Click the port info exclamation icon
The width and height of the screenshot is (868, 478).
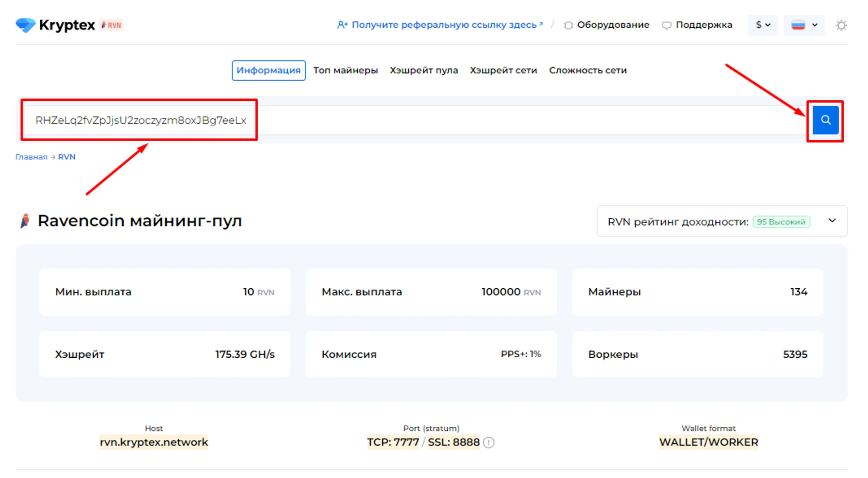(489, 442)
